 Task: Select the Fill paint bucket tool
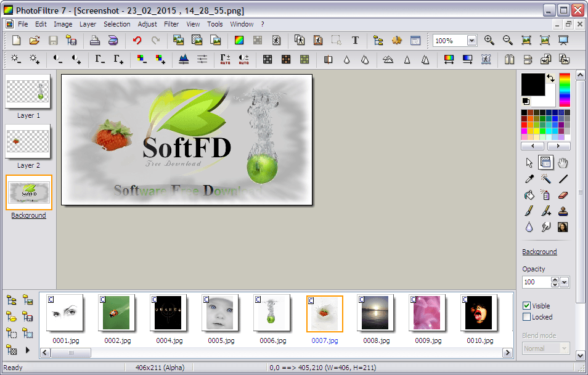[529, 195]
